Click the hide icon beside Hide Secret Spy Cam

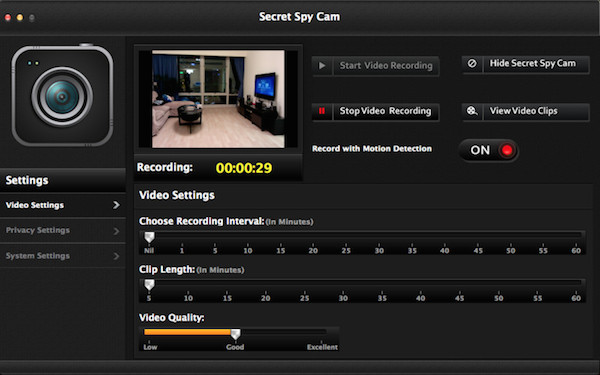[472, 64]
